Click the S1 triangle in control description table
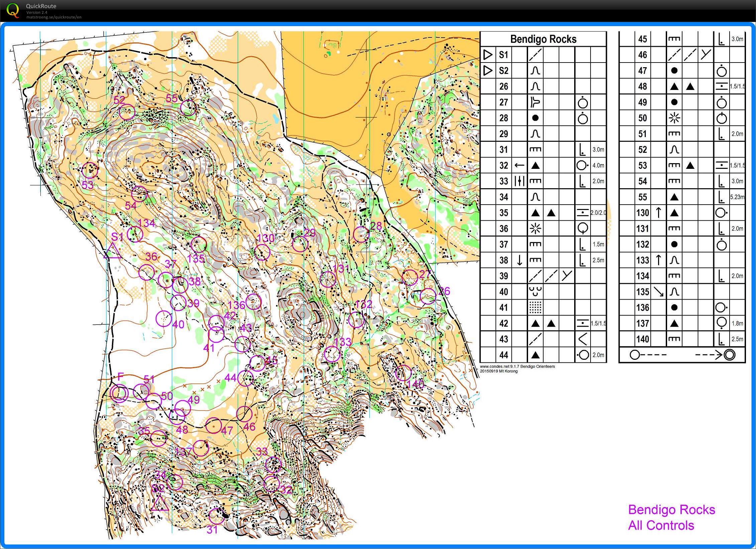Screen dimensions: 756x549 coord(488,55)
